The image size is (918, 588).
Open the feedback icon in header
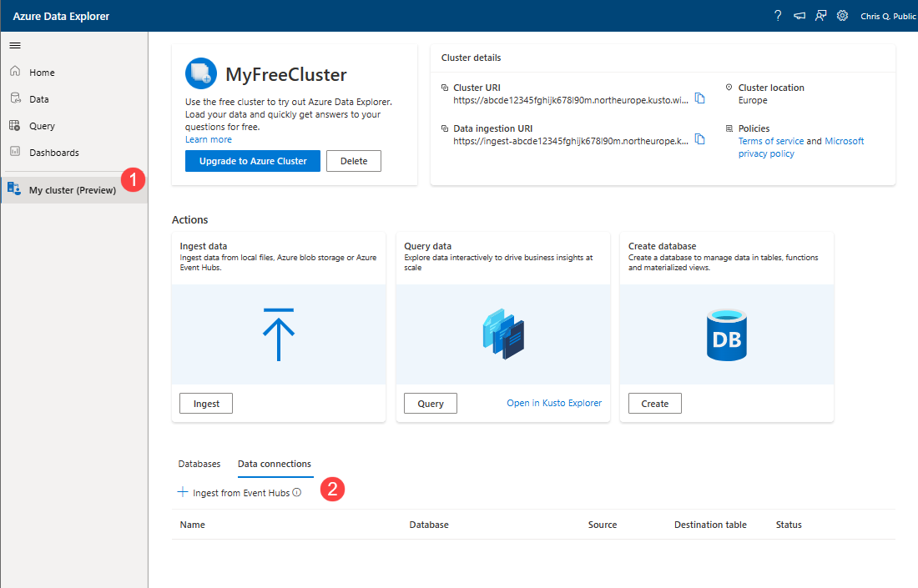821,16
